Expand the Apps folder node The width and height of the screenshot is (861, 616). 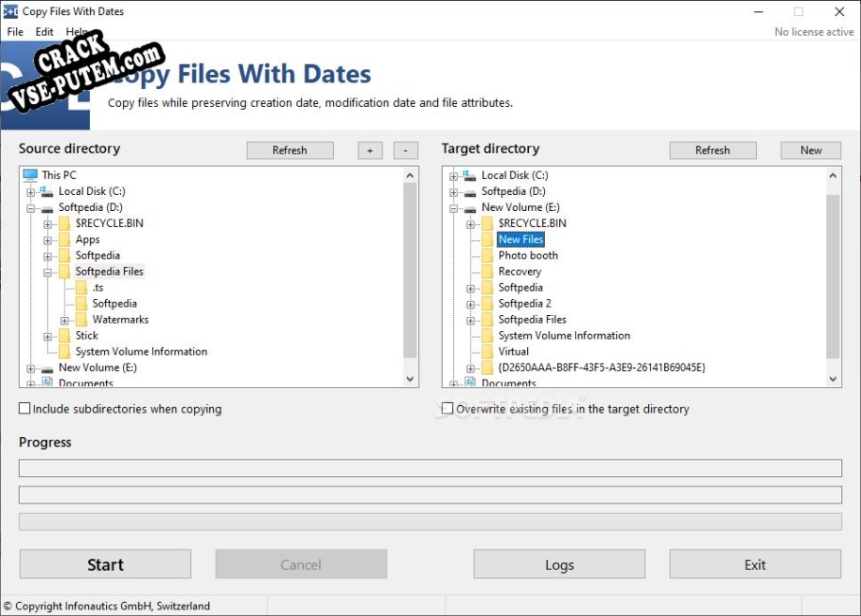coord(48,240)
